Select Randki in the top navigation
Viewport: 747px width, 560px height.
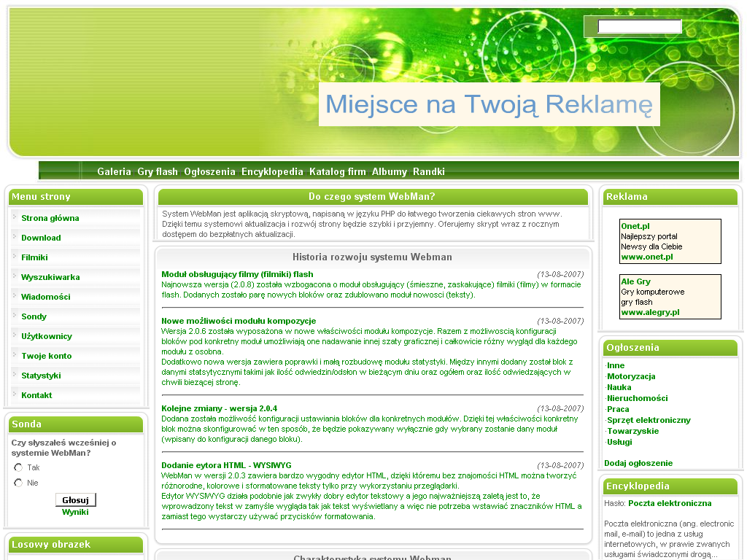click(x=428, y=172)
